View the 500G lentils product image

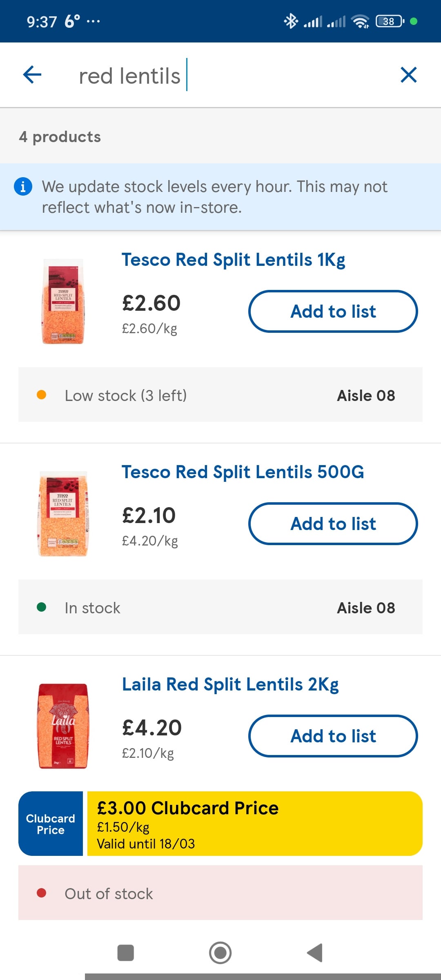[x=63, y=514]
